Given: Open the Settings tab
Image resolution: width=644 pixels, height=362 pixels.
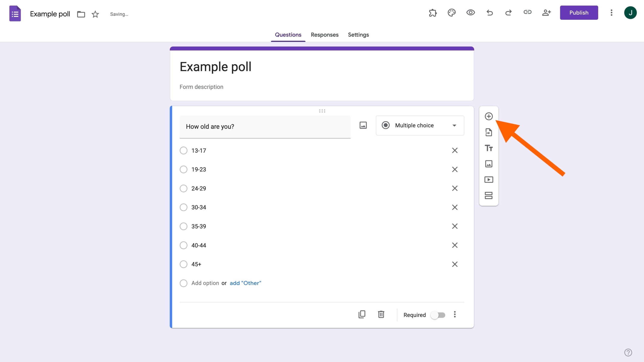Looking at the screenshot, I should 358,35.
